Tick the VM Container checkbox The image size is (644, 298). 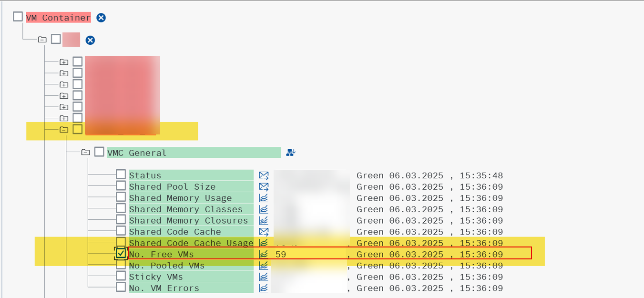pos(18,17)
